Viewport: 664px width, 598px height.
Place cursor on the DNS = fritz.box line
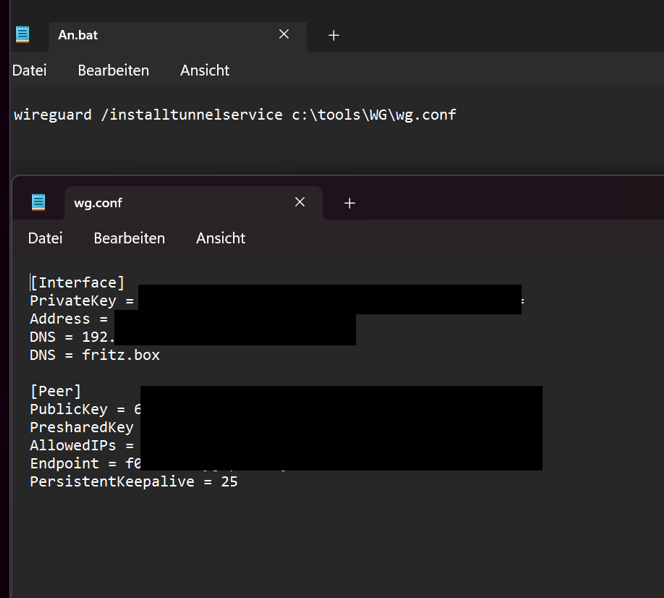(x=95, y=355)
